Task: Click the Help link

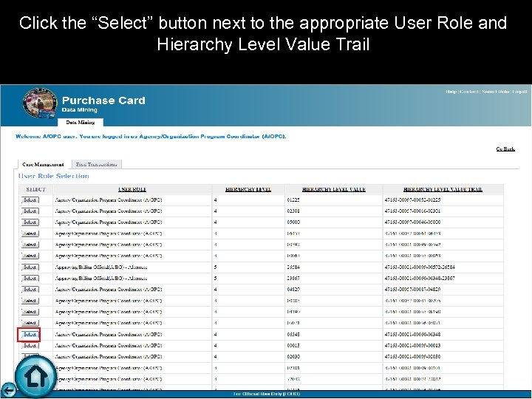Action: tap(451, 92)
